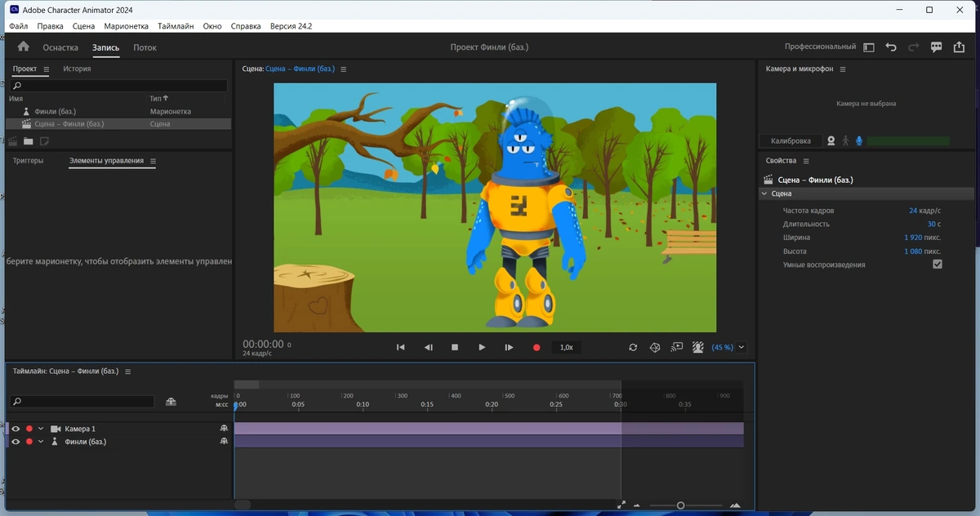
Task: Click the microphone audio level meter
Action: pos(908,140)
